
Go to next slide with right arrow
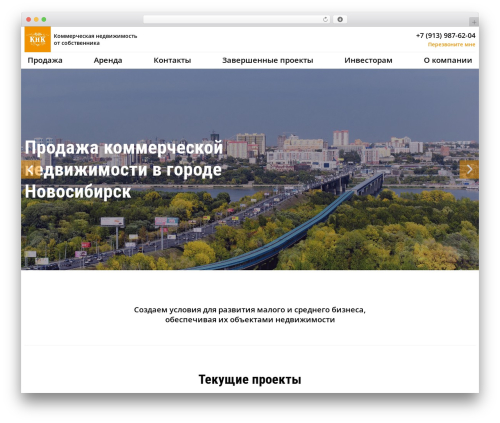click(x=469, y=169)
